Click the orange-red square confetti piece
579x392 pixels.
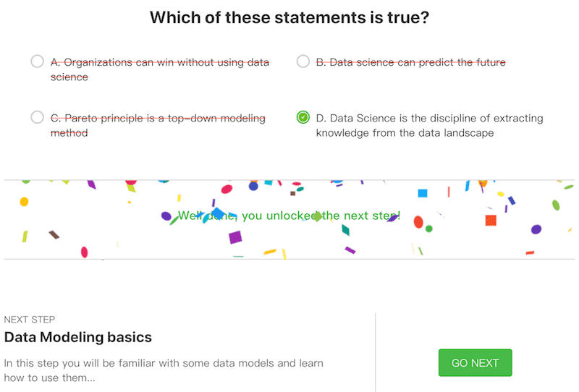[491, 221]
